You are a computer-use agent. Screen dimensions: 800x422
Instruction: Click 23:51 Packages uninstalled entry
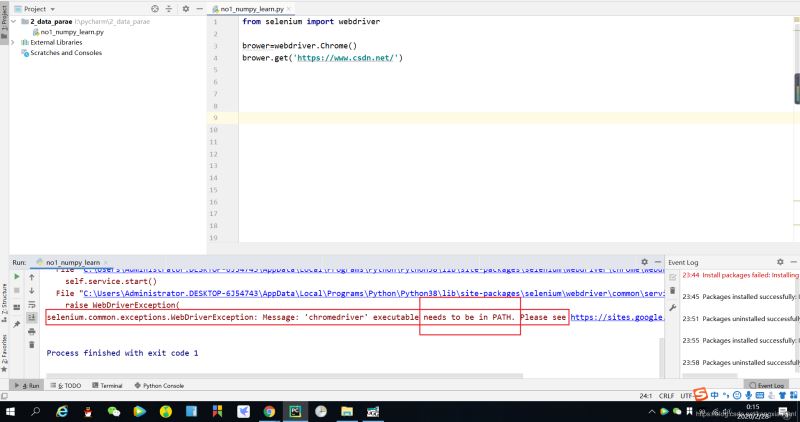740,318
